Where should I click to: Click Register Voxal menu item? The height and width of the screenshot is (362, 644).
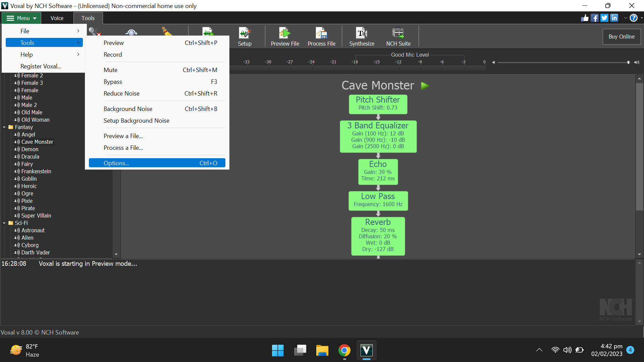(40, 66)
